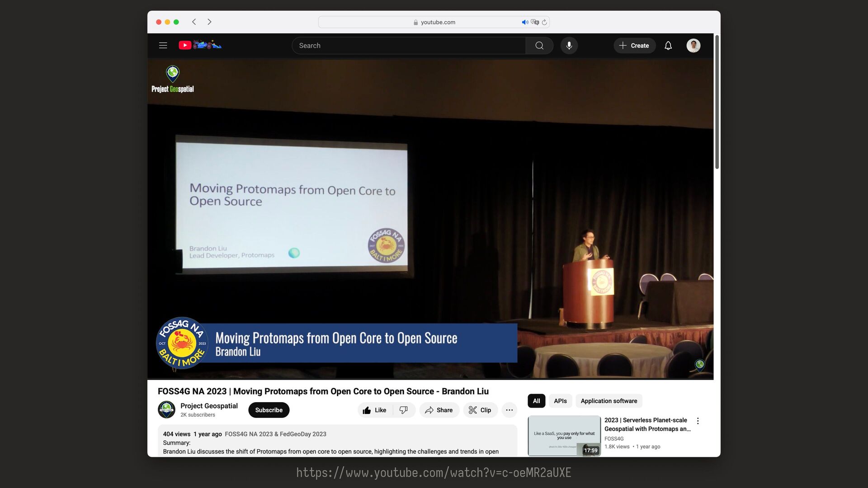This screenshot has width=868, height=488.
Task: Dislike the video with thumbs-down icon
Action: click(404, 410)
